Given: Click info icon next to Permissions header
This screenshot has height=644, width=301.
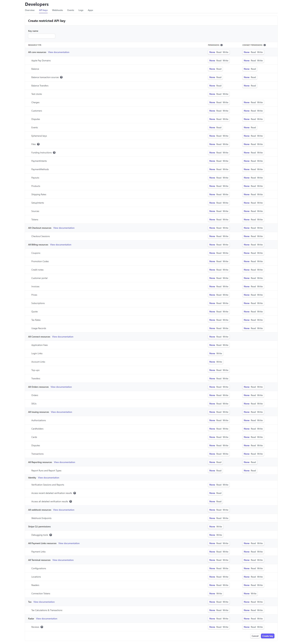Looking at the screenshot, I should click(222, 45).
